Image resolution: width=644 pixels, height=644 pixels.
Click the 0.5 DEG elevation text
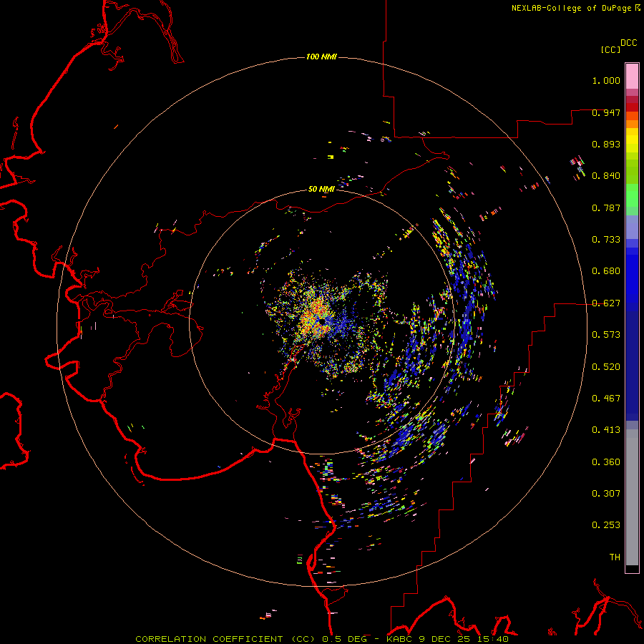[x=344, y=639]
